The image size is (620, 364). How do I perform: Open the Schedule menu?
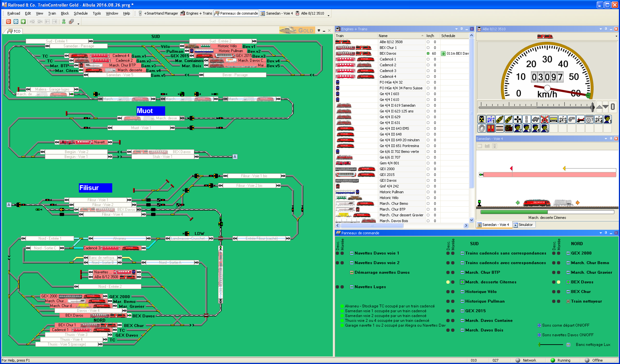[x=80, y=13]
